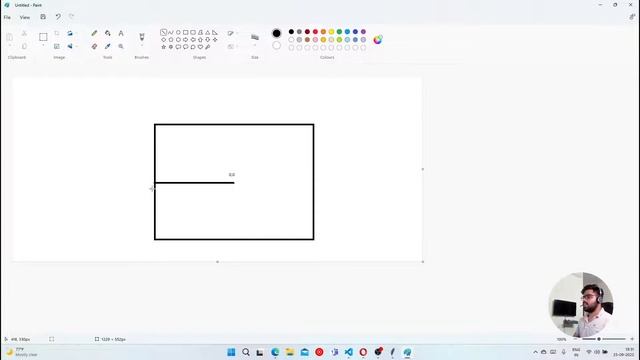Image resolution: width=640 pixels, height=360 pixels.
Task: Click the Undo arrow button
Action: pos(58,17)
